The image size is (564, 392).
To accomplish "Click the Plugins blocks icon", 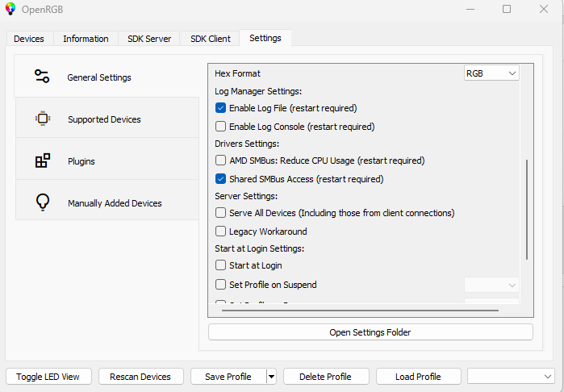I will (x=43, y=161).
